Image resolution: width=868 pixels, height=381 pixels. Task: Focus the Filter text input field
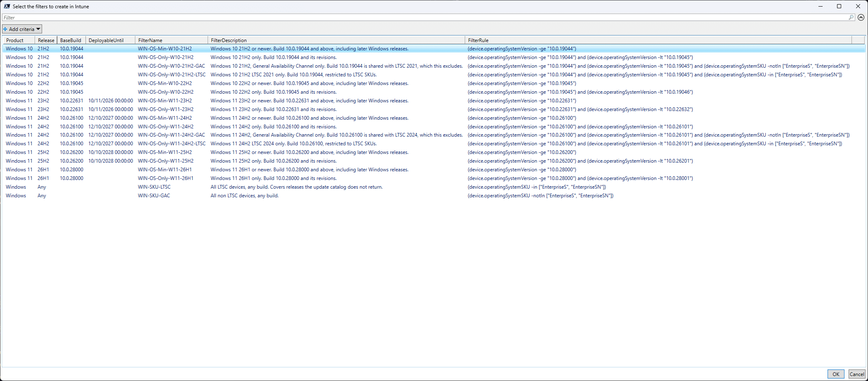click(425, 17)
